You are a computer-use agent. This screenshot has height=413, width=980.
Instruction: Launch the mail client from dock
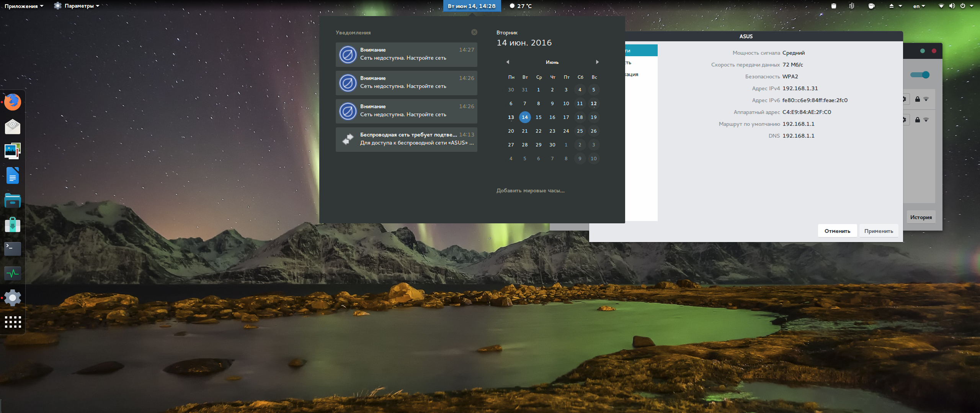(13, 127)
